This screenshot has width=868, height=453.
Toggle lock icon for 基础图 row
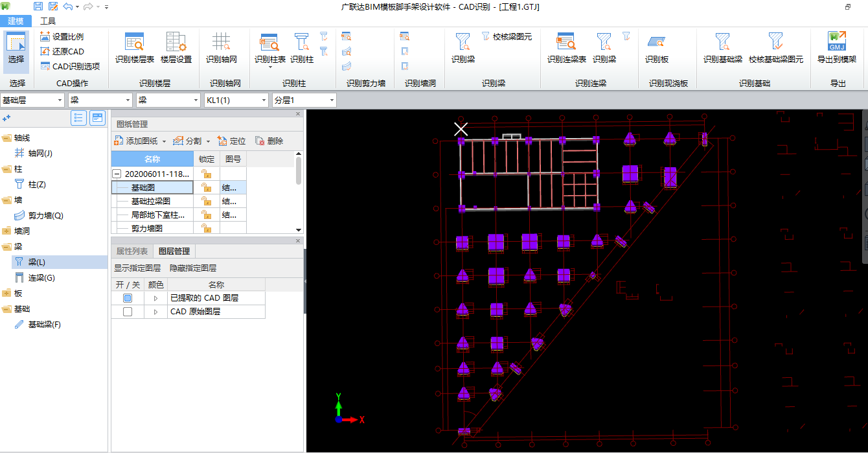207,187
